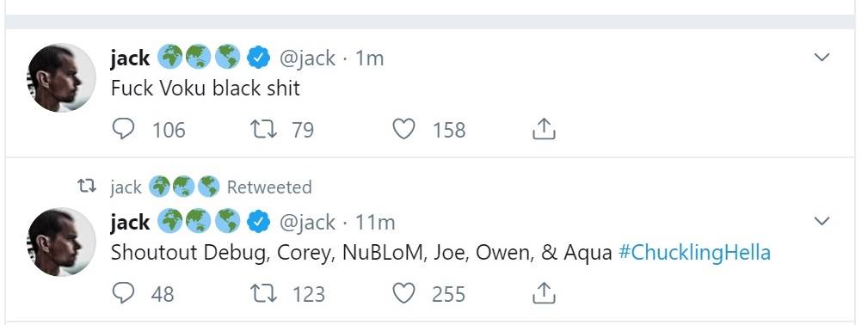Like the Shoutout tweet with 255 likes
Image resolution: width=868 pixels, height=325 pixels.
click(403, 293)
